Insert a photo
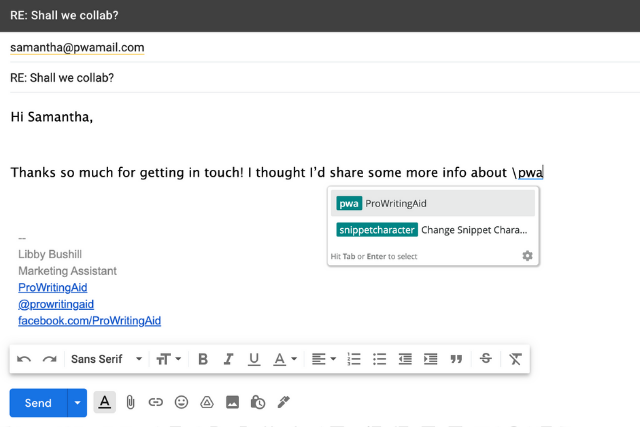Image resolution: width=640 pixels, height=427 pixels. point(232,403)
